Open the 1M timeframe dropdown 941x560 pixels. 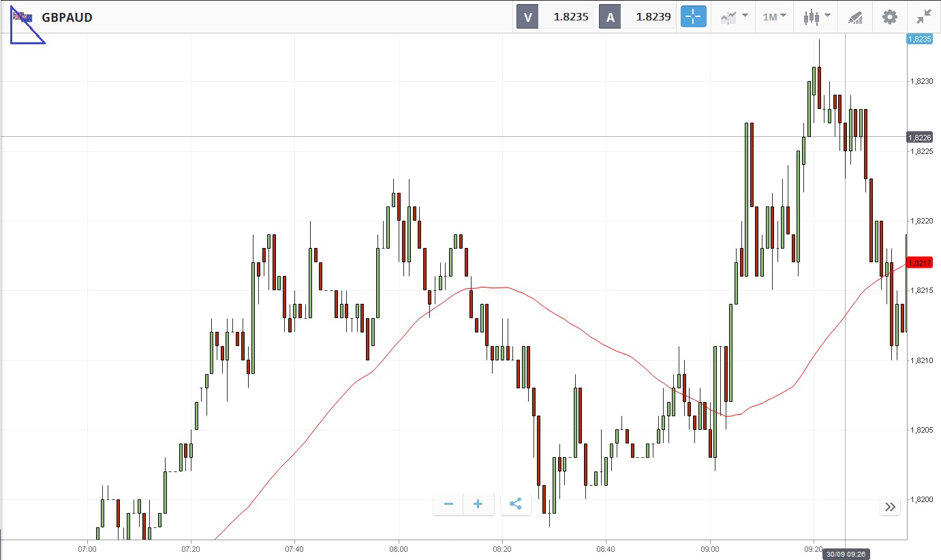(x=774, y=17)
